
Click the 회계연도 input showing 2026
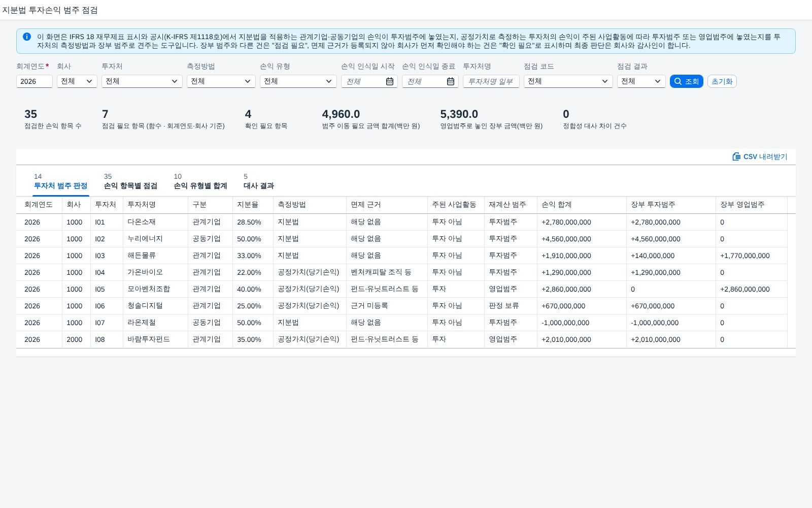coord(35,81)
